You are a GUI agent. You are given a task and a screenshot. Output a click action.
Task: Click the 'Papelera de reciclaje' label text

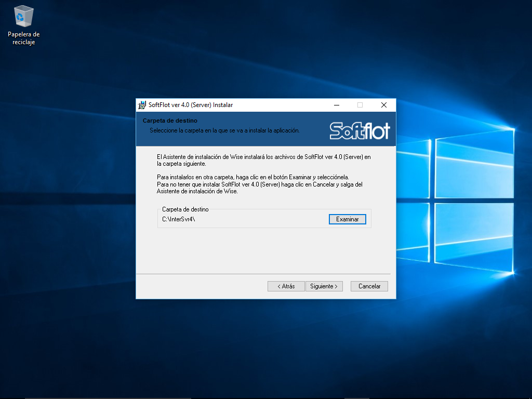24,38
